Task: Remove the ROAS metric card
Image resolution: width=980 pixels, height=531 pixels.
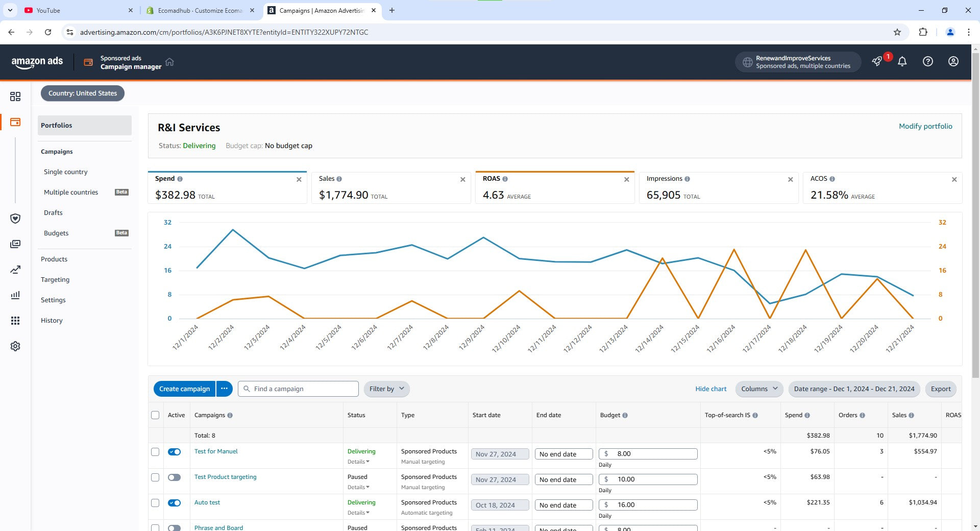Action: pos(627,180)
